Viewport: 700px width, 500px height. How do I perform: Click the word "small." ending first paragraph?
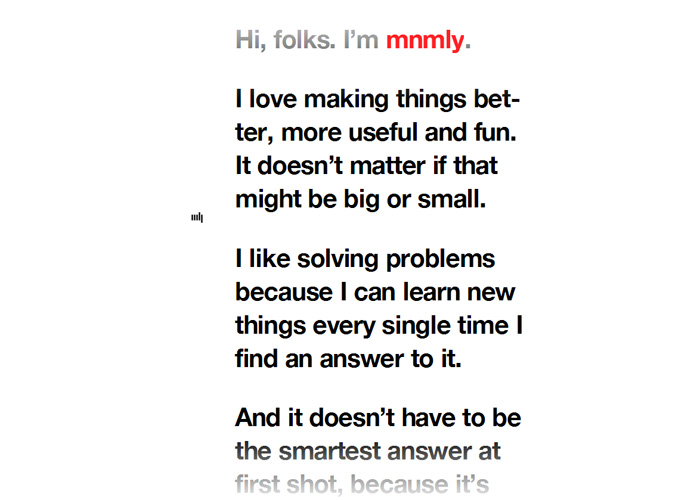pos(452,199)
